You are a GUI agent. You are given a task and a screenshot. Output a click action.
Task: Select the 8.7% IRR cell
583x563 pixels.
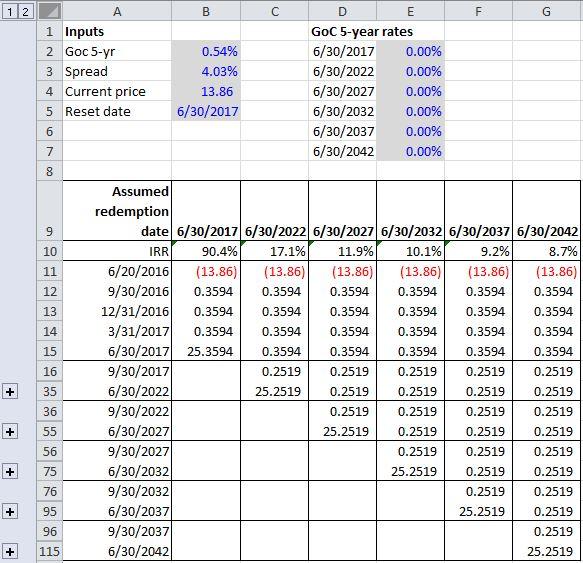(x=546, y=251)
